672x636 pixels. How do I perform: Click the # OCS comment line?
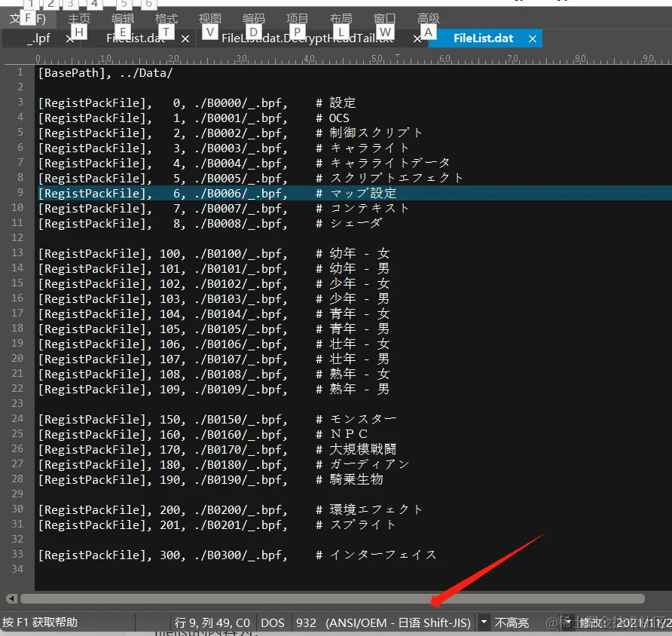(332, 118)
